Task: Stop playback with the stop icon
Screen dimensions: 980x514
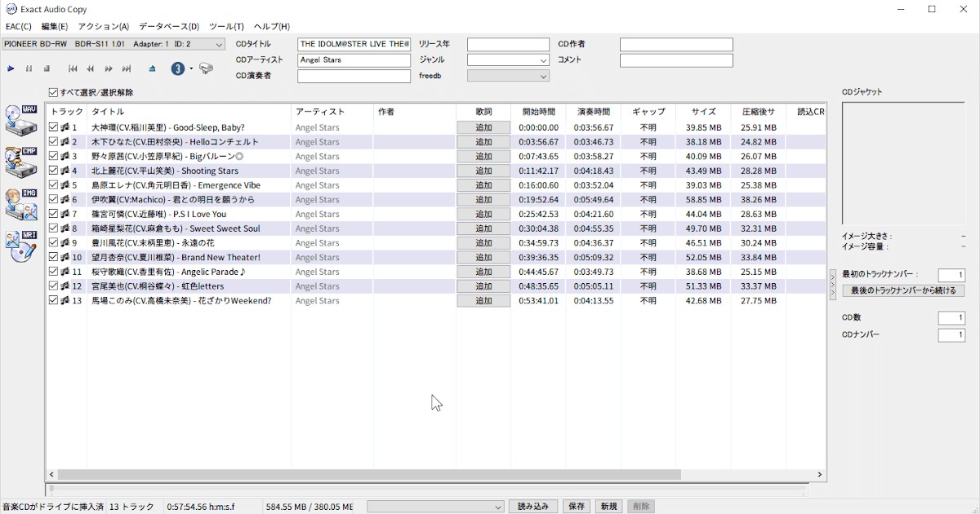Action: [x=47, y=69]
